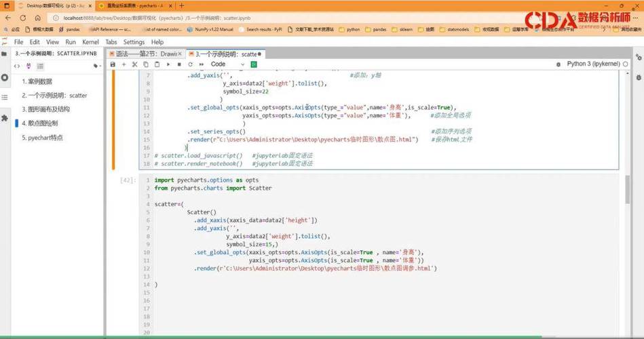Image resolution: width=644 pixels, height=339 pixels.
Task: Click the JupyterLab logo icon
Action: 5,42
